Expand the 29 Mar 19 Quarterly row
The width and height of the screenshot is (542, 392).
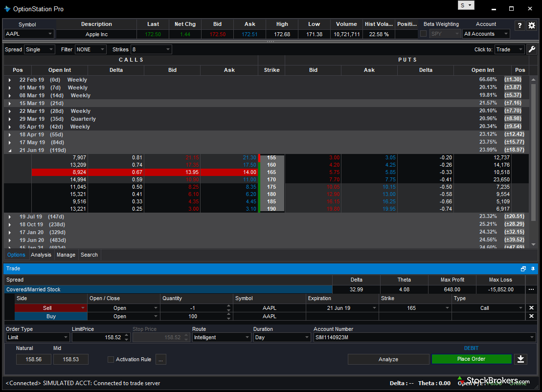click(x=10, y=119)
